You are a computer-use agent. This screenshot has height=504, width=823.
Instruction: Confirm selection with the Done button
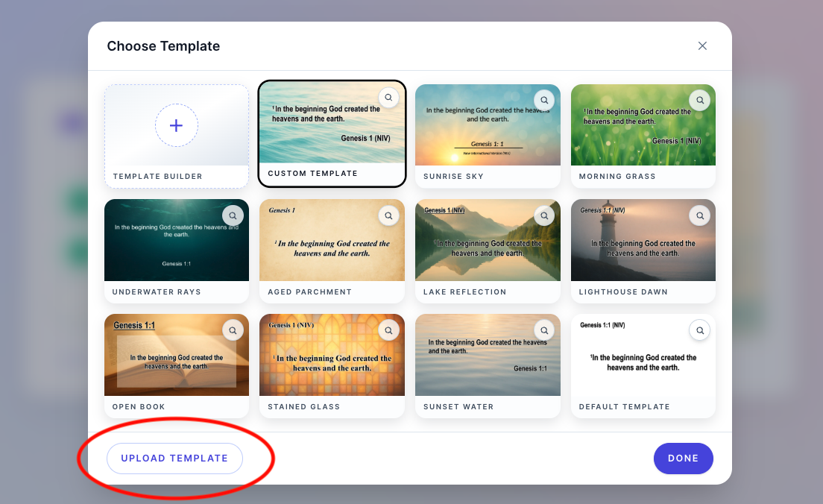click(684, 459)
